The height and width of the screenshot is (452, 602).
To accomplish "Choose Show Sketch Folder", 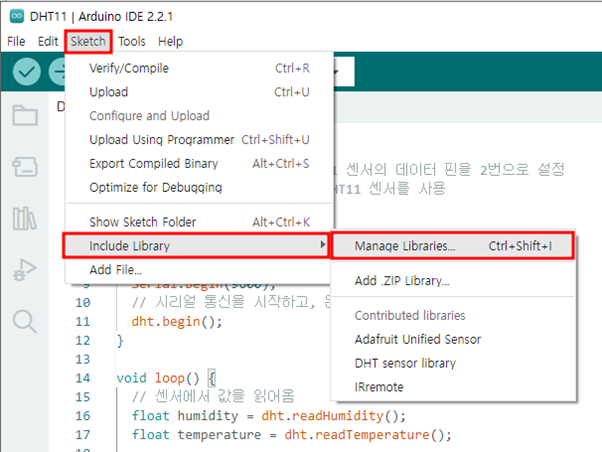I will coord(199,222).
